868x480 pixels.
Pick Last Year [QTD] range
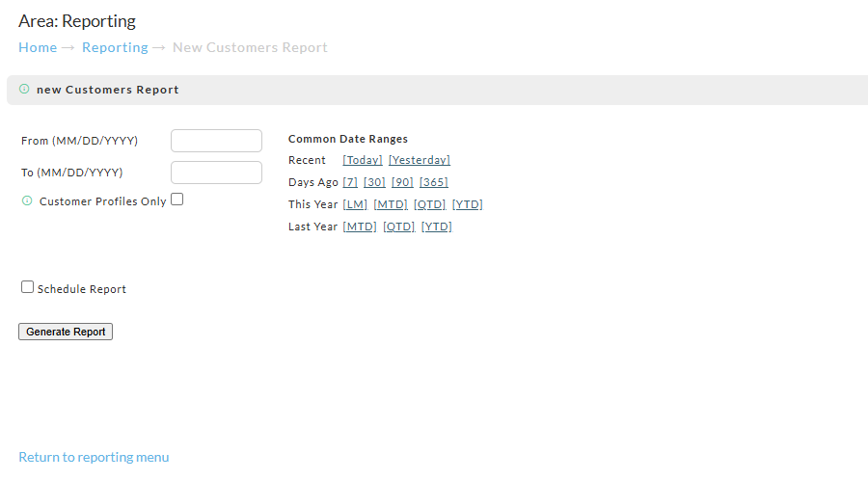398,227
